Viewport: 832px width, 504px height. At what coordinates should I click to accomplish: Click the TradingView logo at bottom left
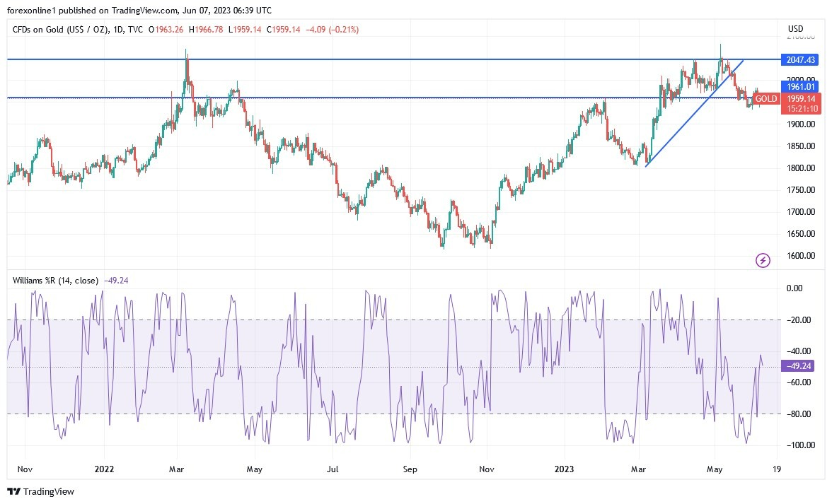[x=41, y=491]
